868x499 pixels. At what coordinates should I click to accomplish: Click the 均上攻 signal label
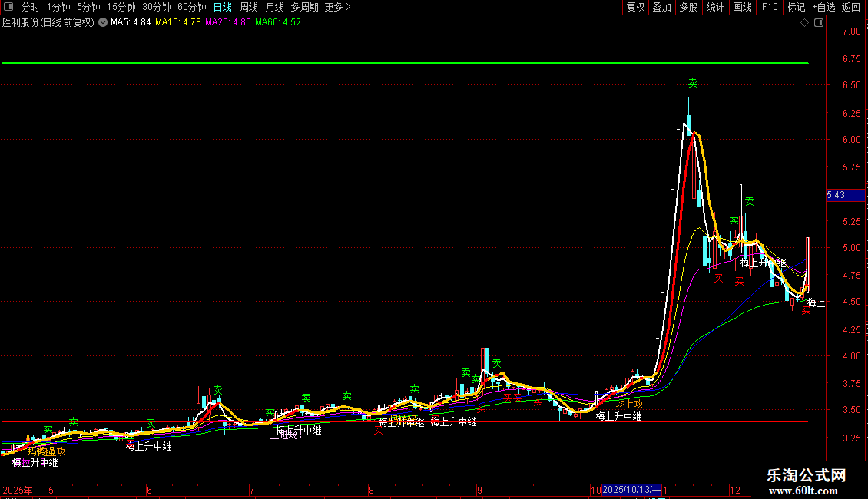click(x=629, y=405)
